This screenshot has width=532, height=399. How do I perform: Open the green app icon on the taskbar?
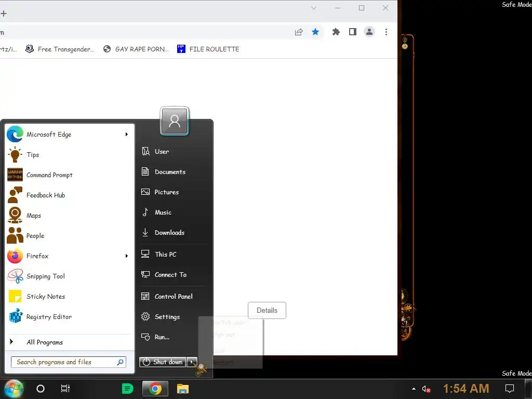pyautogui.click(x=128, y=389)
